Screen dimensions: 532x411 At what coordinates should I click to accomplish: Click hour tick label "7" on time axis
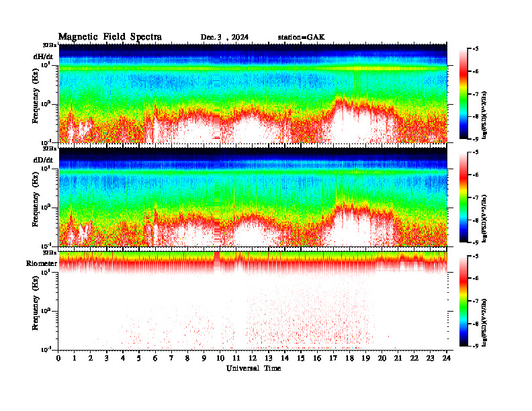tap(171, 359)
